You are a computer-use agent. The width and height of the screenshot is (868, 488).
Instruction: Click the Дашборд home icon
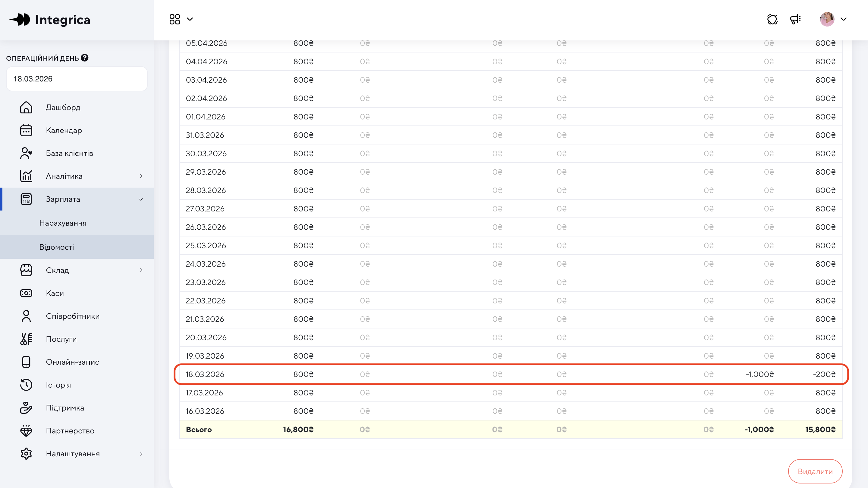pos(26,108)
